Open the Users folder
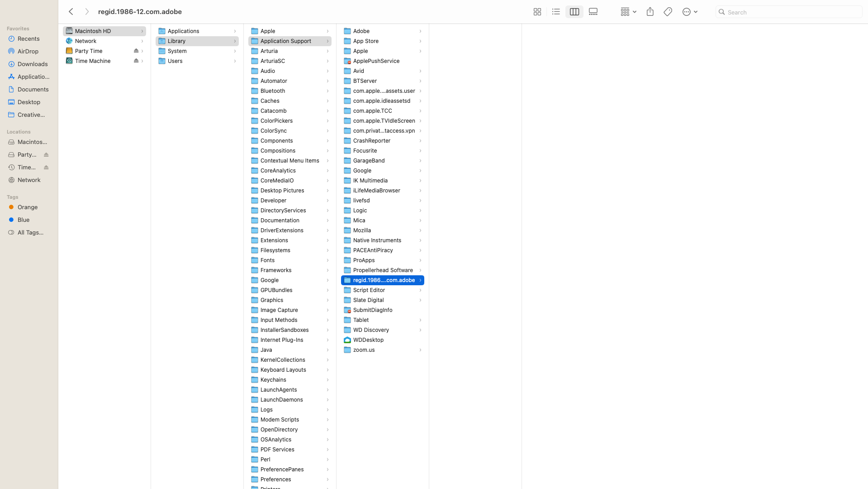 coord(197,61)
